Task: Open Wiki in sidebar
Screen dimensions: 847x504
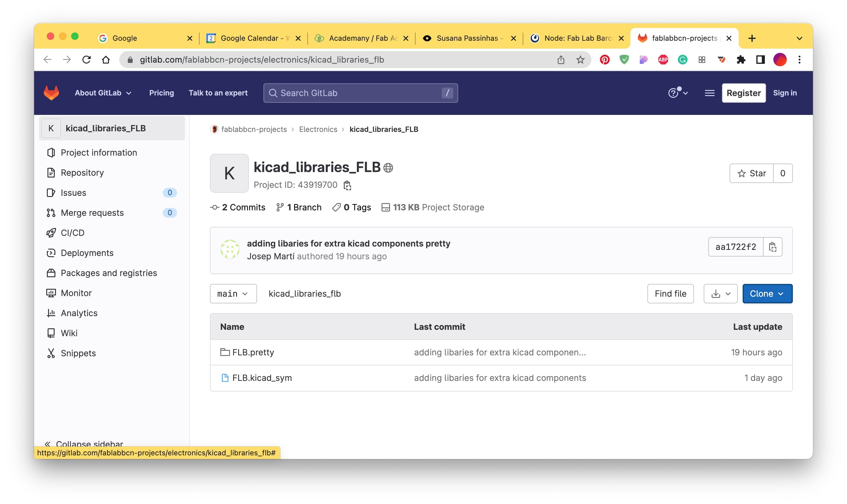Action: coord(112,333)
